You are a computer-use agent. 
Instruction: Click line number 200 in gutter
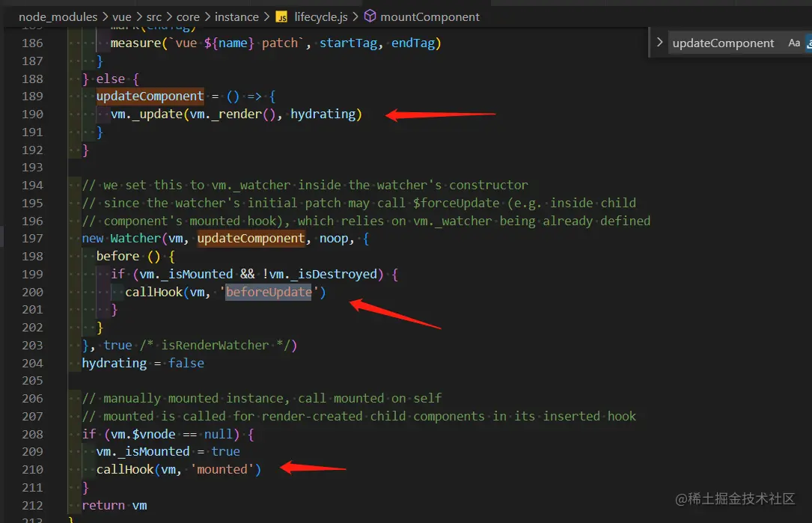pos(32,292)
